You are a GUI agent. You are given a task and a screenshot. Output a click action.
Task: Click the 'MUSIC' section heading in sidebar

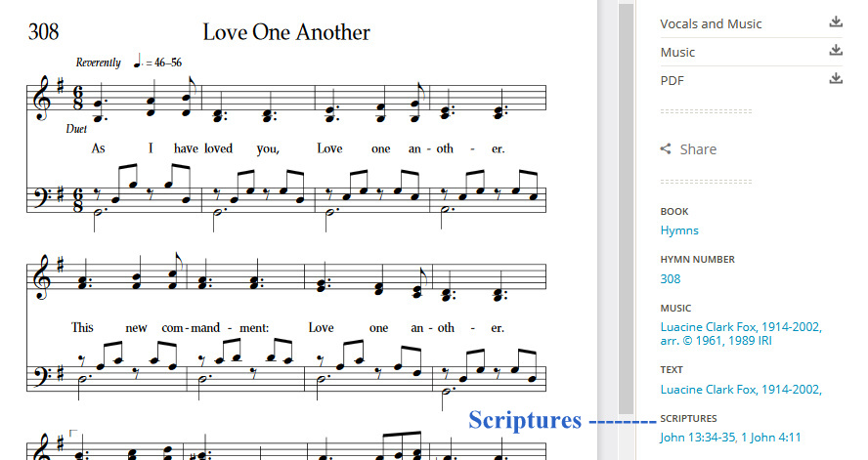(x=675, y=308)
